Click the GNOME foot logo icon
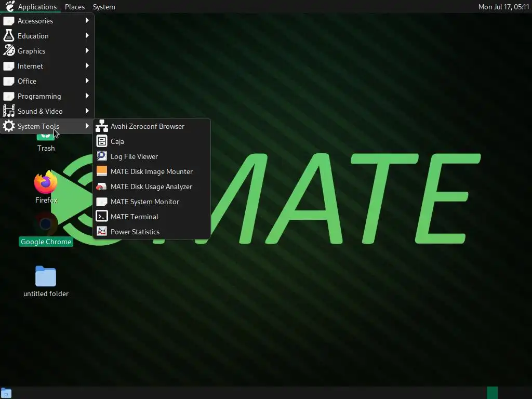 [x=10, y=6]
